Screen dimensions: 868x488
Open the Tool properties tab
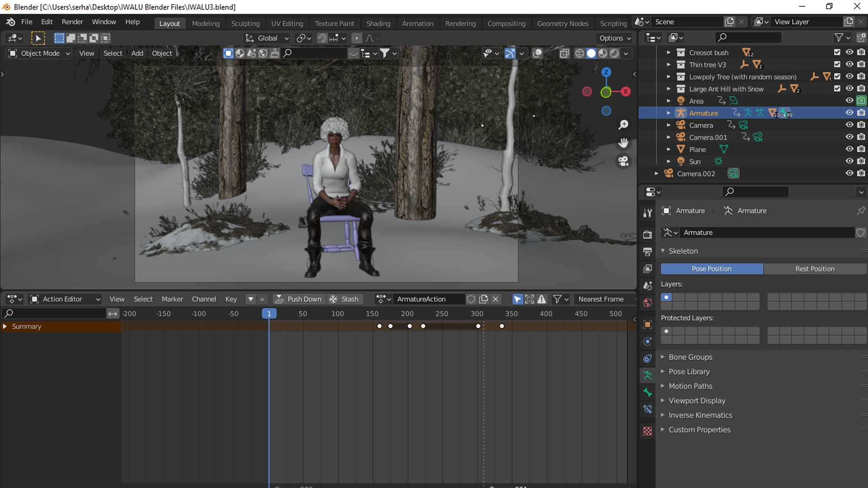647,213
